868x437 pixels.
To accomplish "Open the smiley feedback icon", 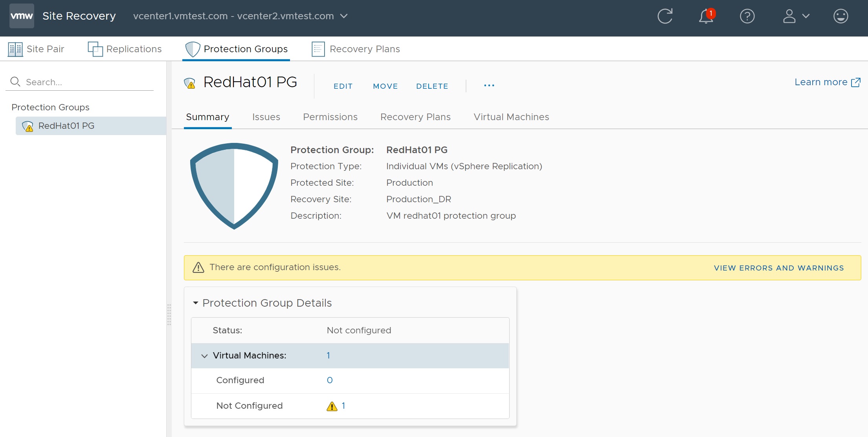I will (x=840, y=16).
